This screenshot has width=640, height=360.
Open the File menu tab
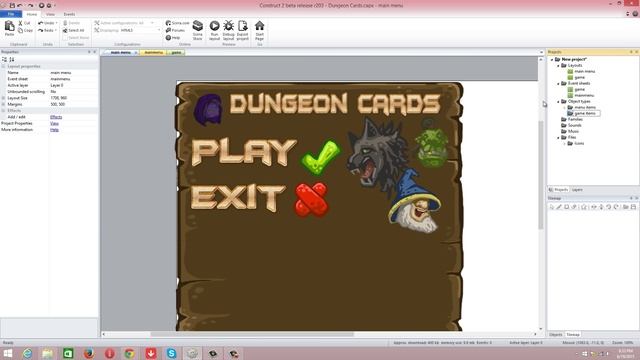(x=11, y=14)
